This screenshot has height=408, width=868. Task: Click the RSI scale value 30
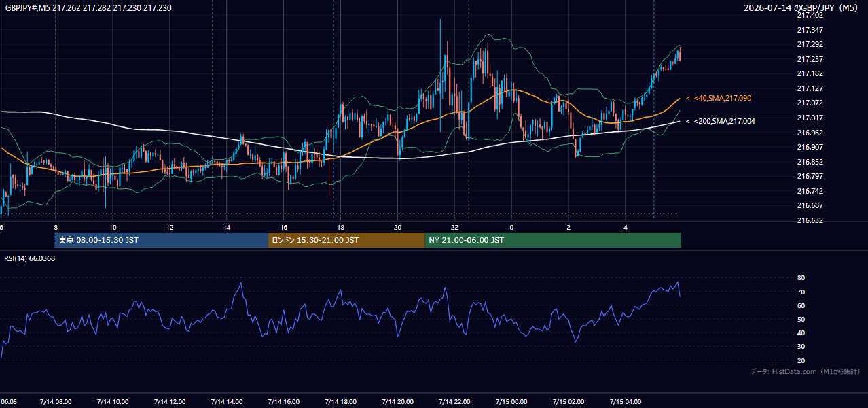coord(801,347)
